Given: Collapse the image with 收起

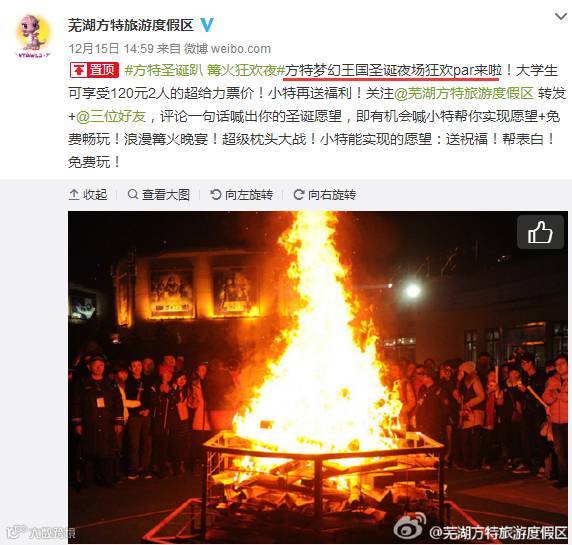Looking at the screenshot, I should click(88, 195).
